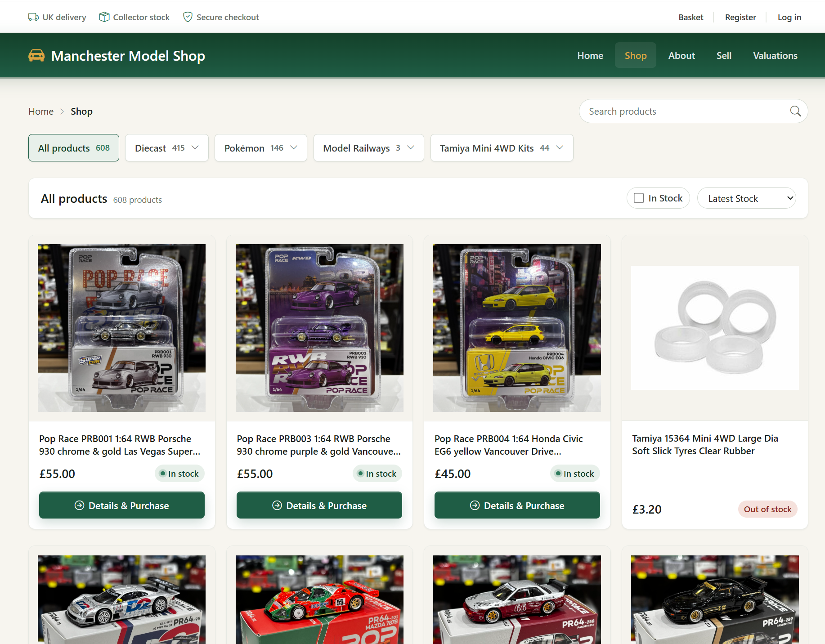Open the black Pandem car image
The height and width of the screenshot is (644, 825).
[x=715, y=599]
